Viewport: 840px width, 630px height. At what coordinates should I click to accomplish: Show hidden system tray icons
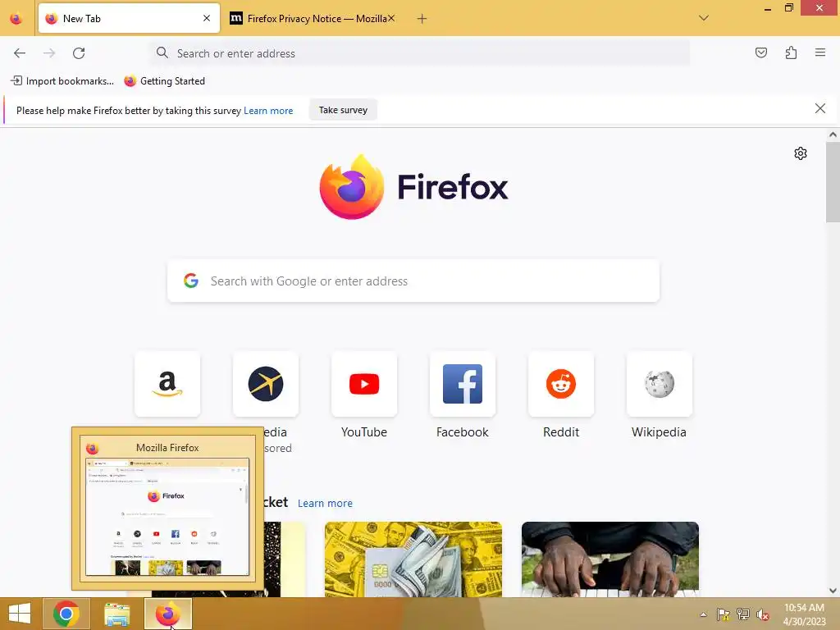(703, 614)
